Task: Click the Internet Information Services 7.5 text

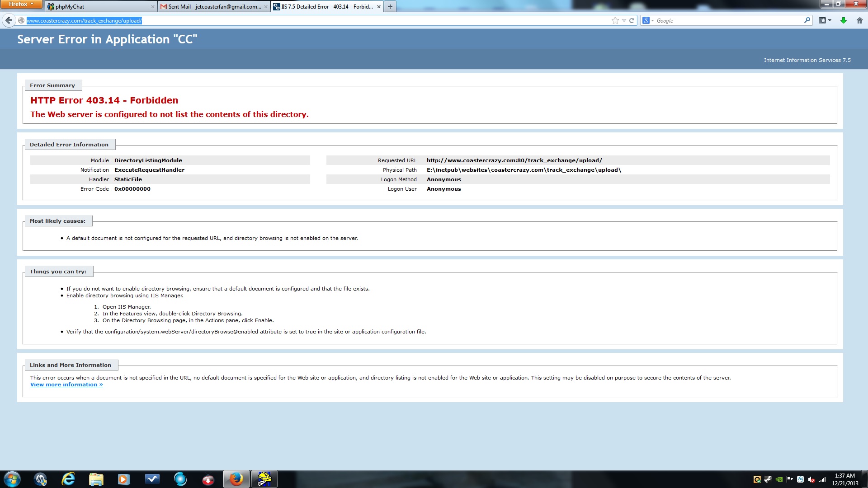Action: [807, 60]
